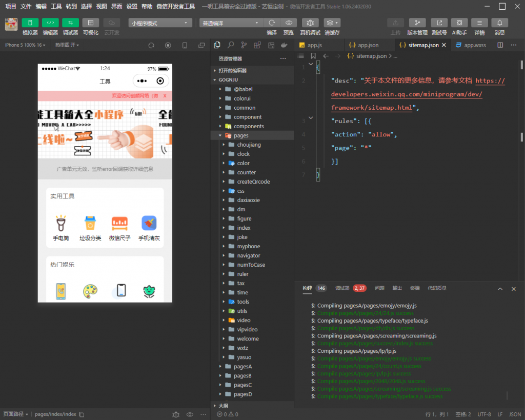Open the AI assistant (AI助手)
Screen dimensions: 525x420
459,23
